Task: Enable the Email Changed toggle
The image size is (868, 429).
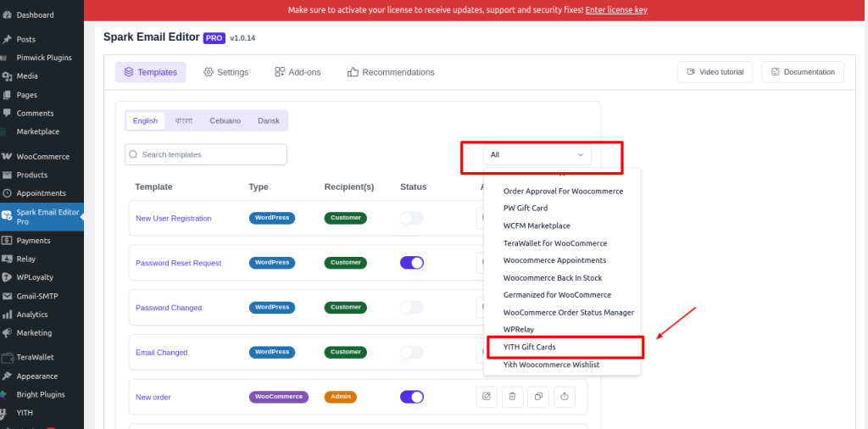Action: tap(412, 352)
